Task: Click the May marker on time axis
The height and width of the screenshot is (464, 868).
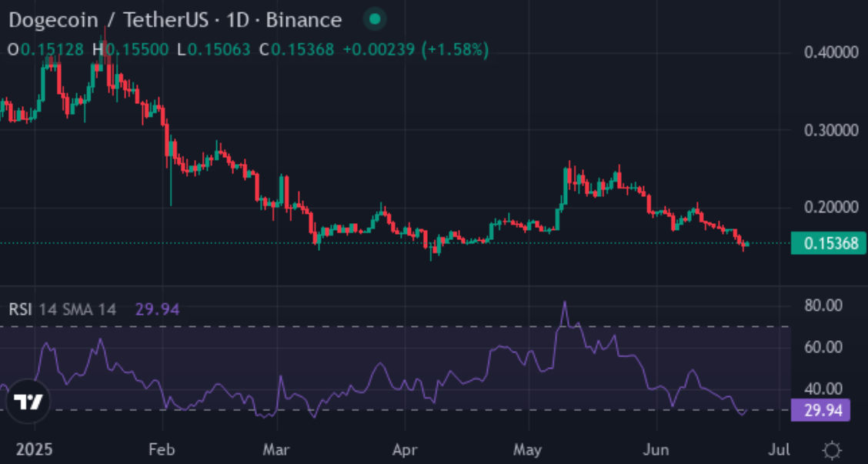Action: tap(528, 449)
